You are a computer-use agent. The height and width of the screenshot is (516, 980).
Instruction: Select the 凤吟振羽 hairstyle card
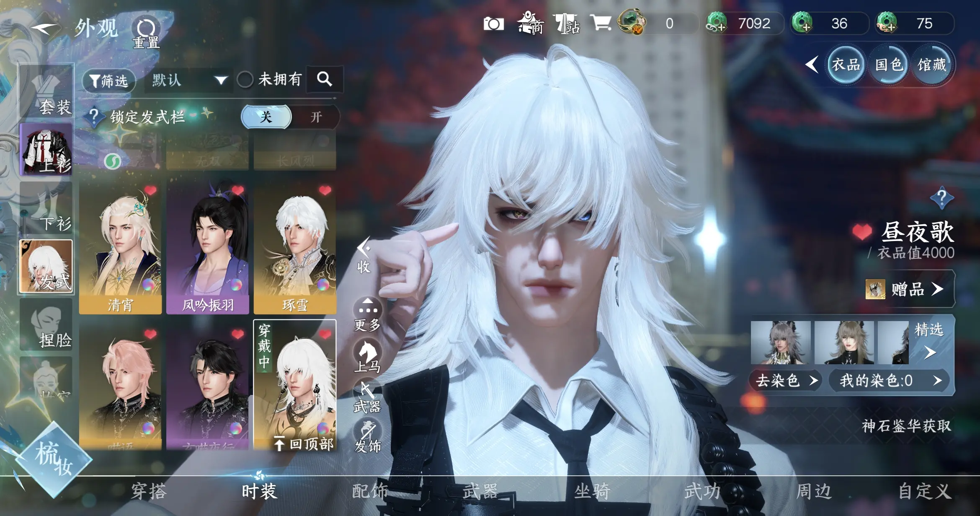[208, 247]
